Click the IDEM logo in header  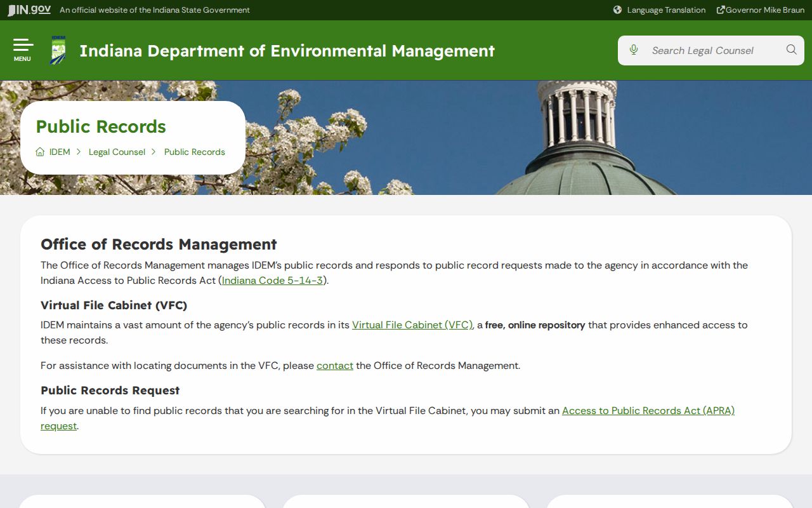click(x=58, y=50)
